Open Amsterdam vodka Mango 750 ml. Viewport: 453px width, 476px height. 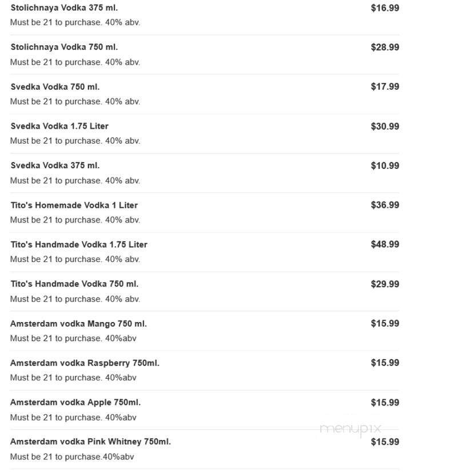(78, 324)
